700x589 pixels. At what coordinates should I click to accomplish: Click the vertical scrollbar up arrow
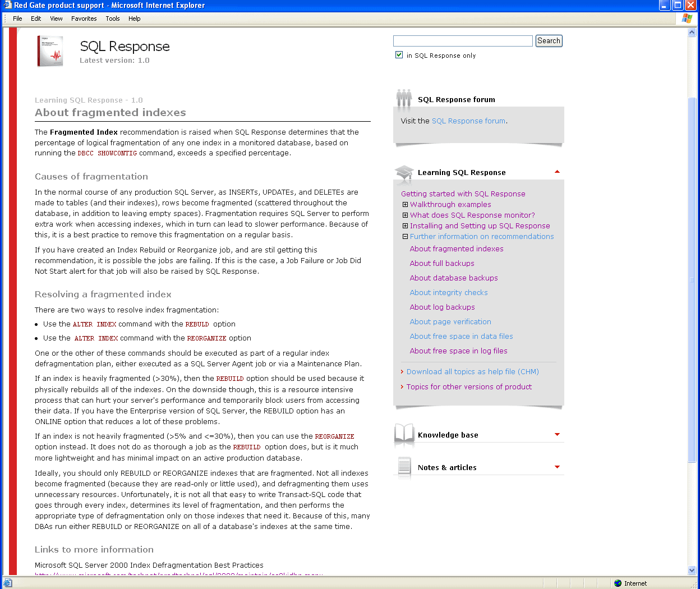[x=692, y=32]
